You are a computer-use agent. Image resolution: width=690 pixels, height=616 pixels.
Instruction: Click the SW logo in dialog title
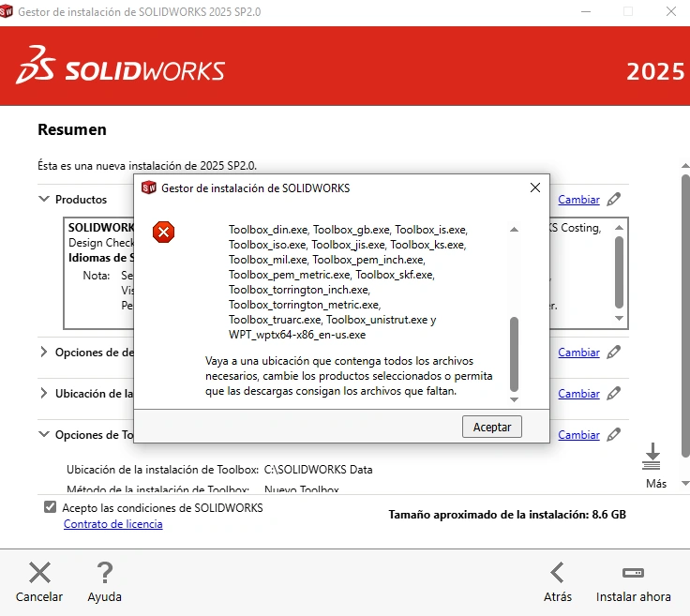pyautogui.click(x=149, y=188)
